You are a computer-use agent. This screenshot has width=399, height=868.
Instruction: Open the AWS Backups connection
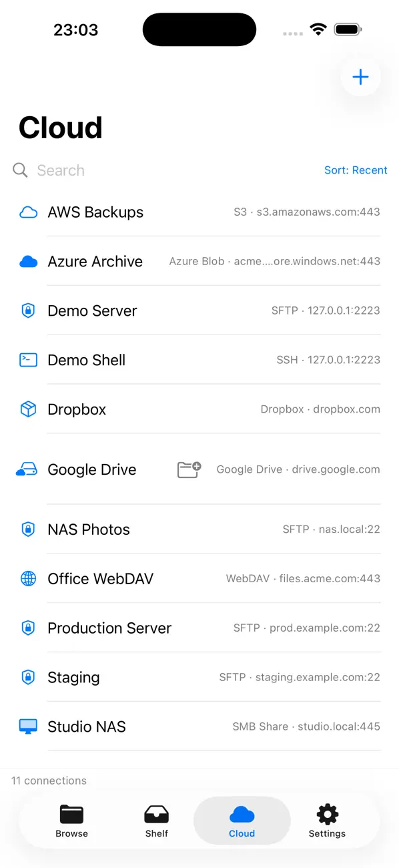click(199, 212)
